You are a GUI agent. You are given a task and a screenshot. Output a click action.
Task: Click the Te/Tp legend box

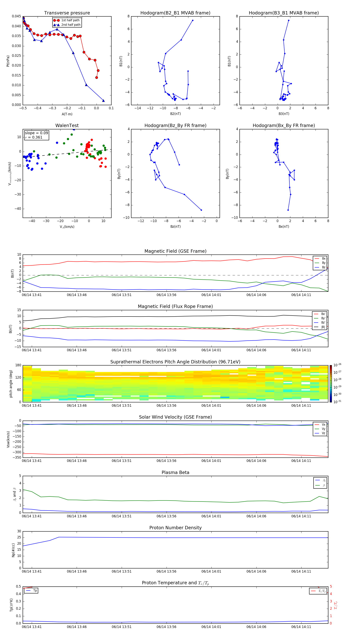click(x=318, y=591)
